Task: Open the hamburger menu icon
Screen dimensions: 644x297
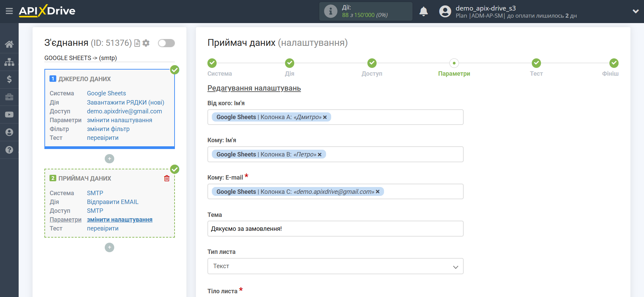Action: [9, 11]
